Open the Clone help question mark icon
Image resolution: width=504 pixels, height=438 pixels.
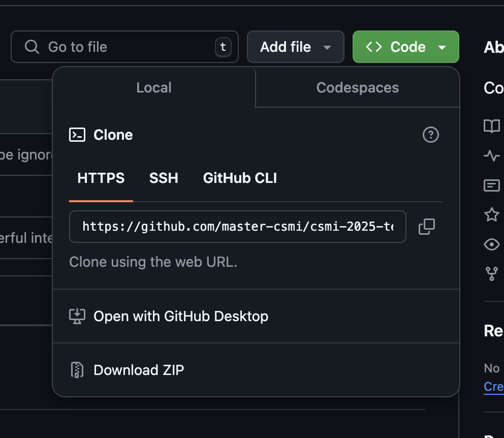[430, 135]
